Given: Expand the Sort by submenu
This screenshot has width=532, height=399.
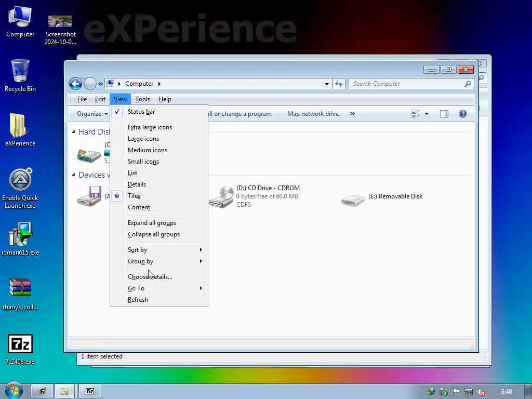Looking at the screenshot, I should (159, 250).
